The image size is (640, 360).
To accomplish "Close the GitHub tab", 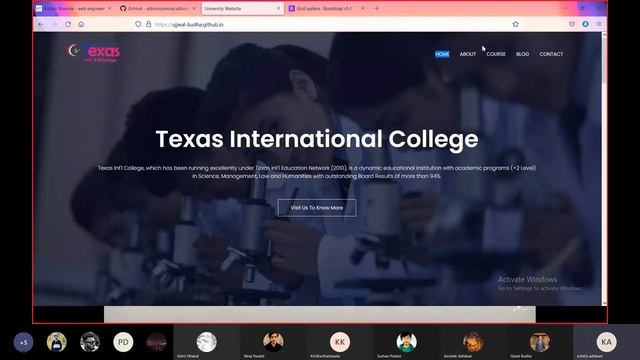I will [x=194, y=8].
